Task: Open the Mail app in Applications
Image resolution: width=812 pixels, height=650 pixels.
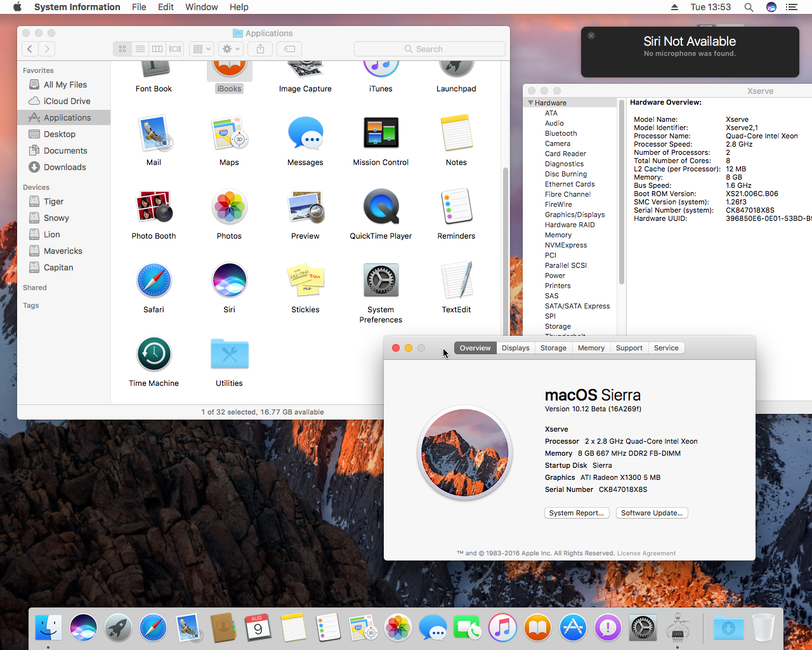Action: tap(154, 133)
